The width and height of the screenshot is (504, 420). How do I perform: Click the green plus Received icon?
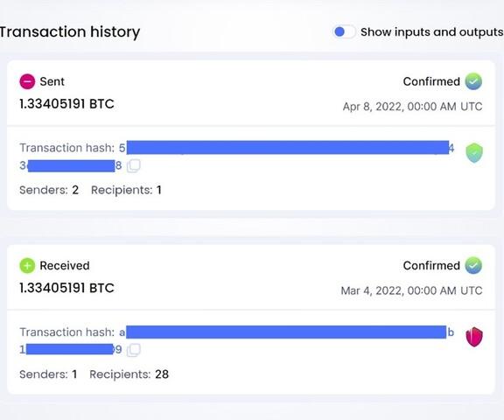pos(27,266)
